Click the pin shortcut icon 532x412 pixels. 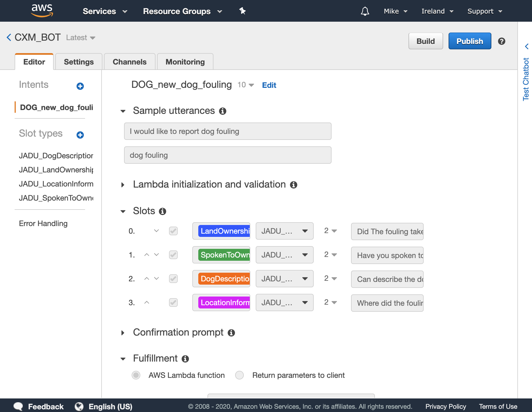pyautogui.click(x=242, y=11)
